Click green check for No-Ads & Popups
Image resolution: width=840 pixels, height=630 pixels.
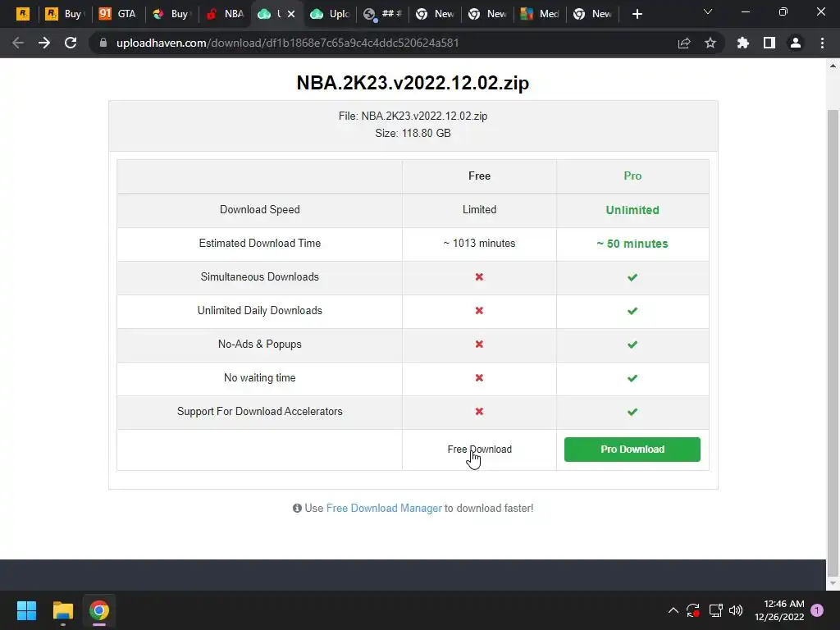coord(632,345)
